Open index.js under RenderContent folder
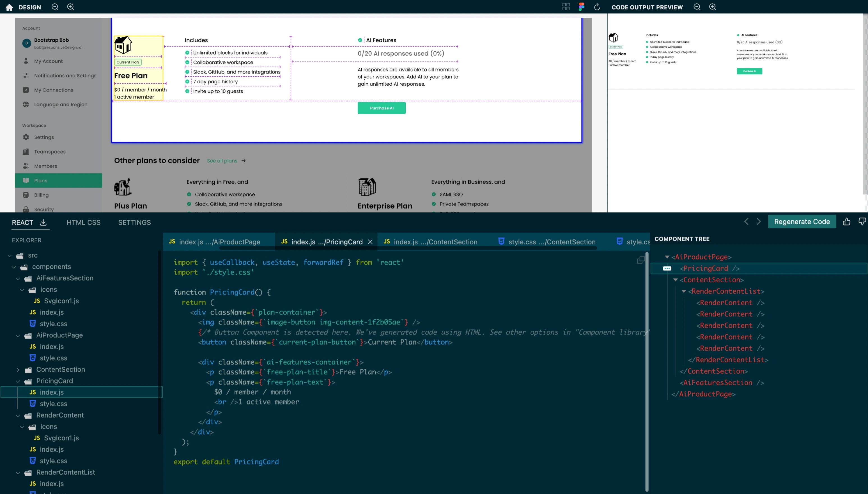 52,449
